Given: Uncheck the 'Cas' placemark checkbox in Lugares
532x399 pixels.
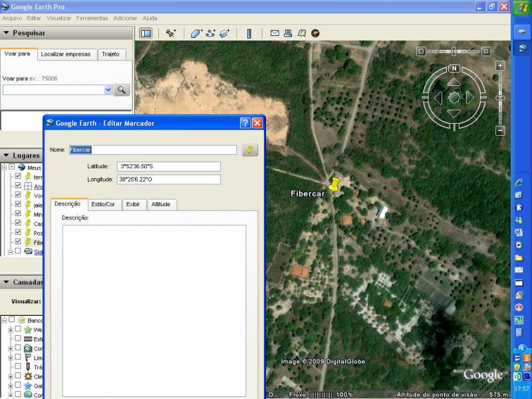Looking at the screenshot, I should [18, 223].
